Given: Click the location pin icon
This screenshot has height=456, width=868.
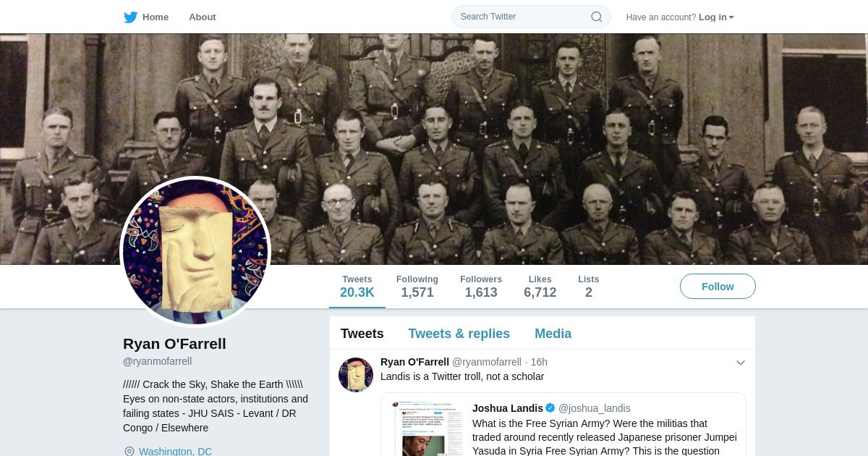Looking at the screenshot, I should pyautogui.click(x=129, y=451).
